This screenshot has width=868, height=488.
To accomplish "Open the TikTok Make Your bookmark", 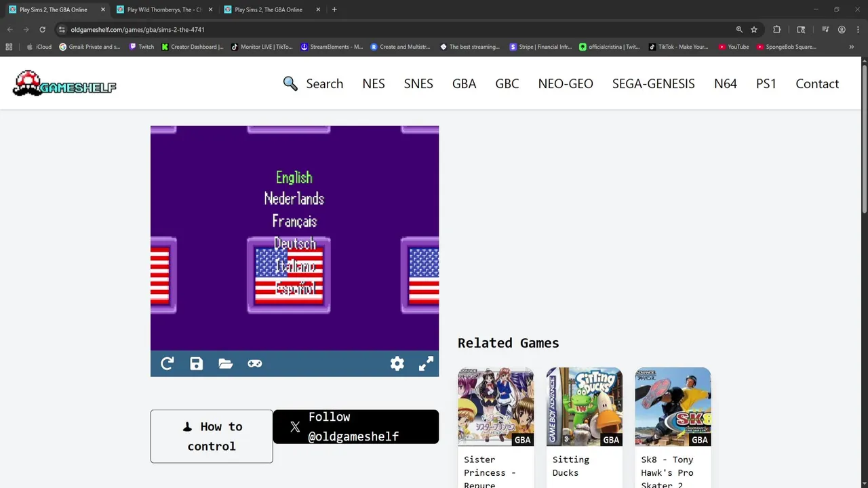I will pyautogui.click(x=679, y=47).
